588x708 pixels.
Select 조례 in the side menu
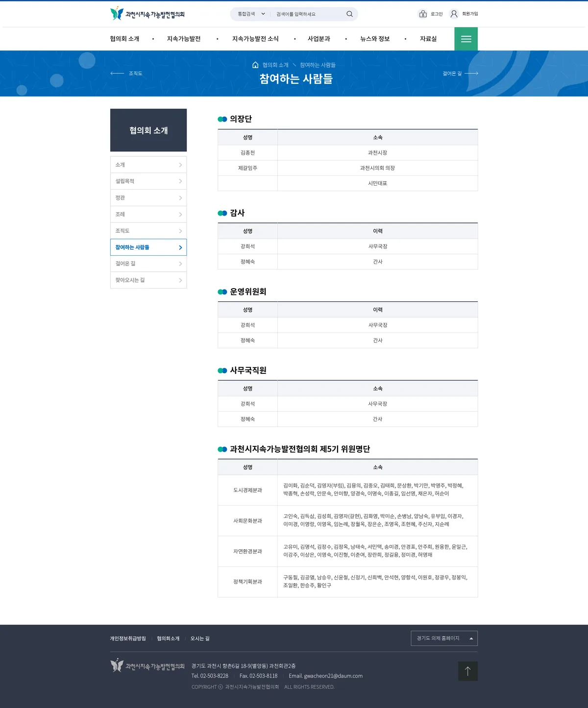click(148, 214)
